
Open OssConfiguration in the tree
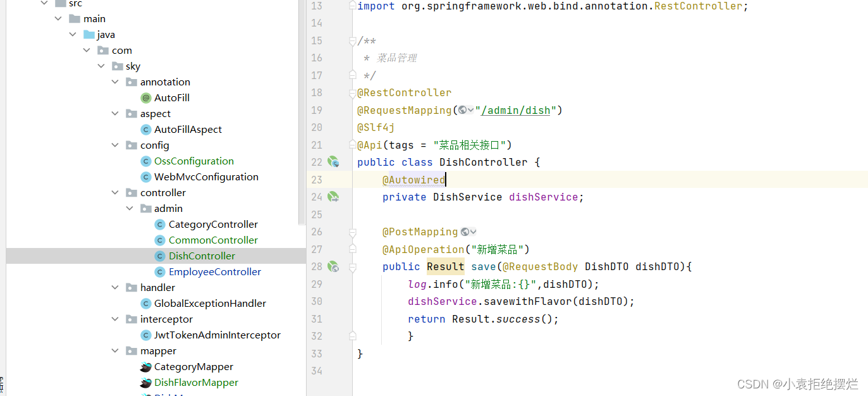(194, 161)
